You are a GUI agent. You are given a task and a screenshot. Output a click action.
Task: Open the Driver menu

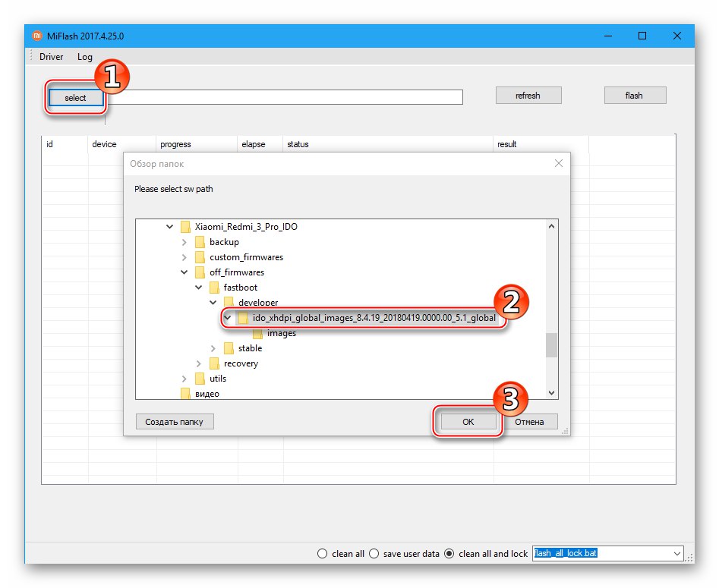pyautogui.click(x=51, y=57)
